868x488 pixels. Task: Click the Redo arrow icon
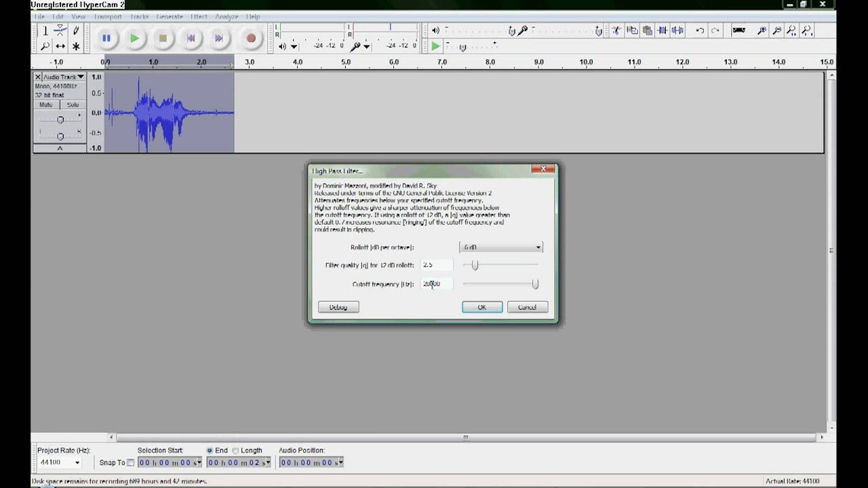(x=715, y=30)
